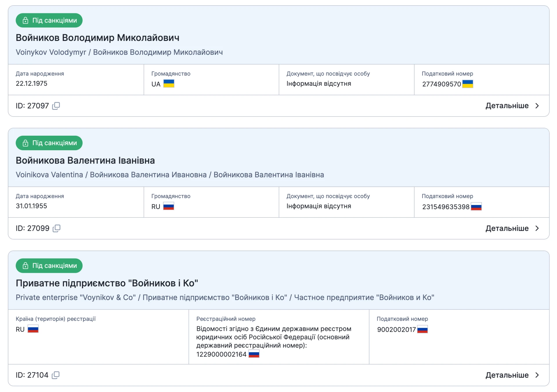Click the flag next to tax number 2774909570

pyautogui.click(x=467, y=84)
